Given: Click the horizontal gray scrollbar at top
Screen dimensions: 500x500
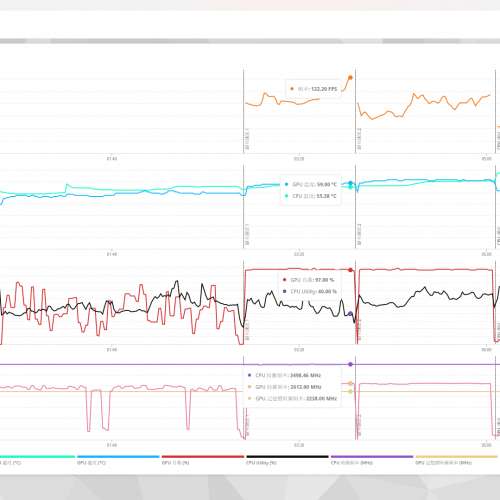Looking at the screenshot, I should [250, 41].
